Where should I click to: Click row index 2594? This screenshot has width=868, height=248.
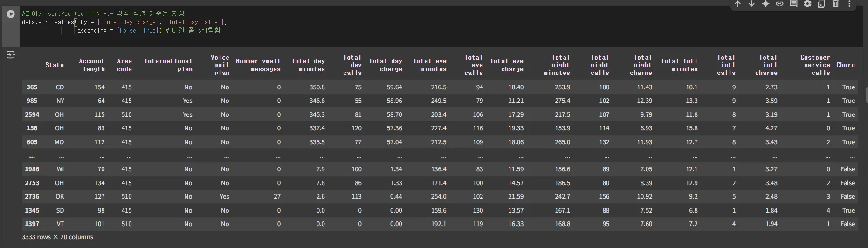[x=32, y=114]
